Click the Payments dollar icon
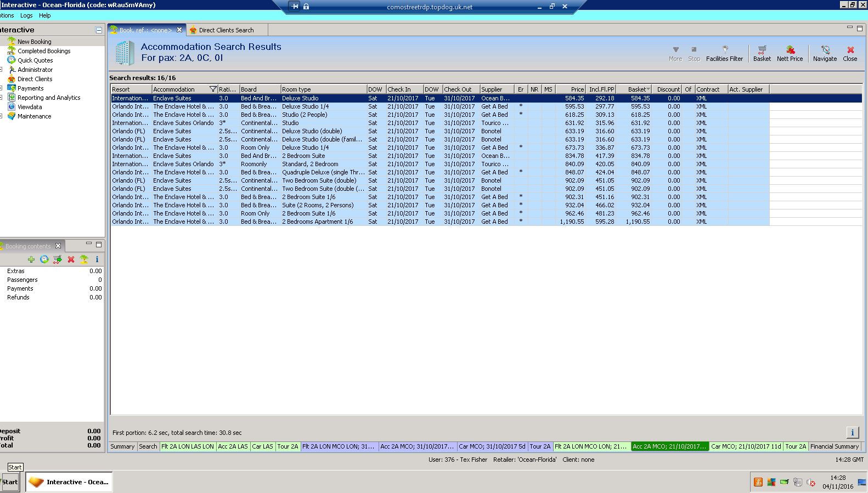The height and width of the screenshot is (493, 868). pos(11,88)
